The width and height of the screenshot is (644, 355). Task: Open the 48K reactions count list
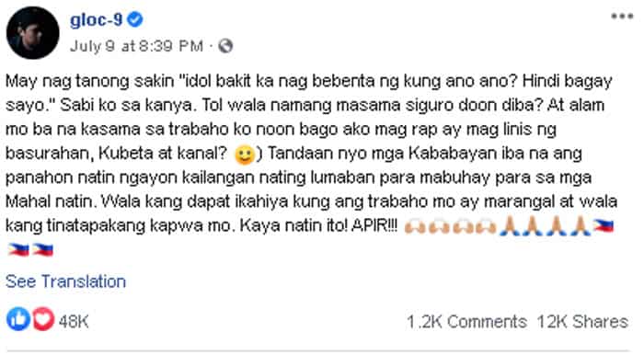(74, 321)
